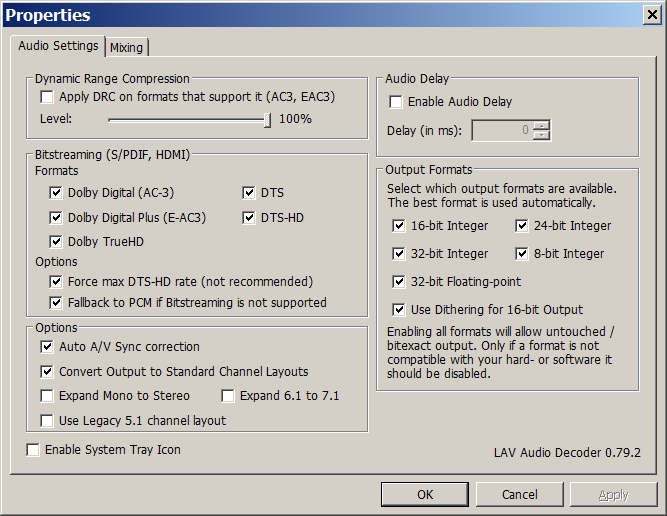Switch to the Mixing tab

127,48
